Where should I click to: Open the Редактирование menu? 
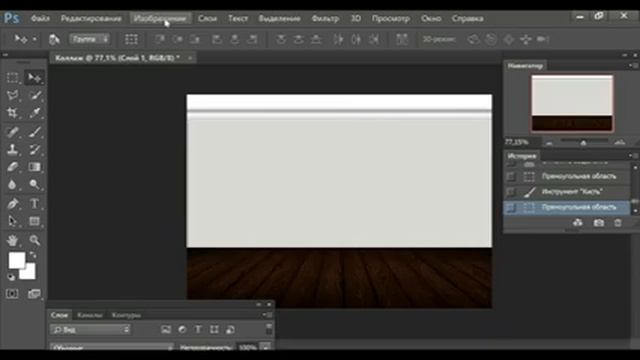click(91, 18)
